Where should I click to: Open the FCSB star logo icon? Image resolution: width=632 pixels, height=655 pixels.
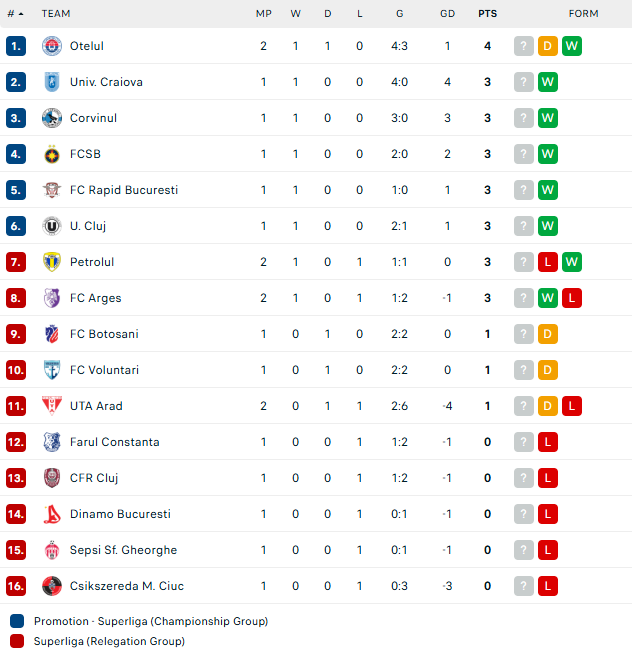52,154
